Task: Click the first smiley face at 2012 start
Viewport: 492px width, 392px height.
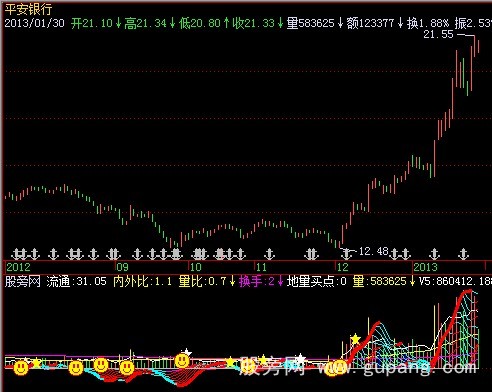Action: [21, 368]
